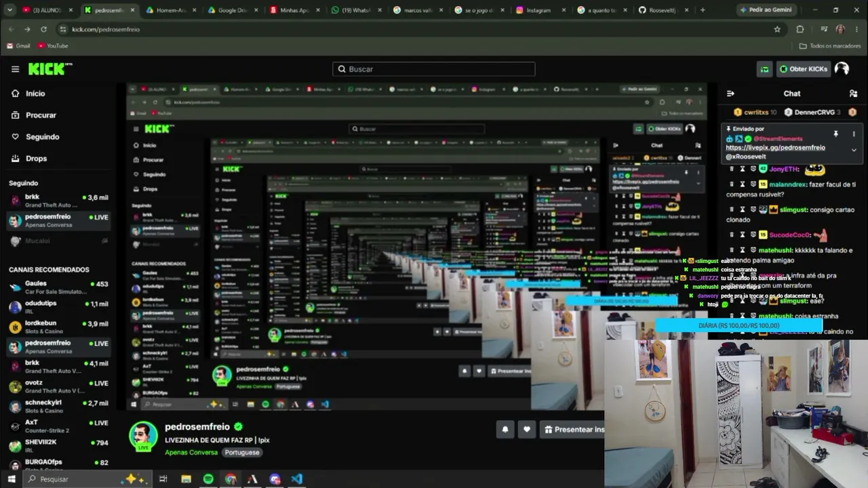
Task: Switch to the Minhas Apo tab
Action: (294, 10)
